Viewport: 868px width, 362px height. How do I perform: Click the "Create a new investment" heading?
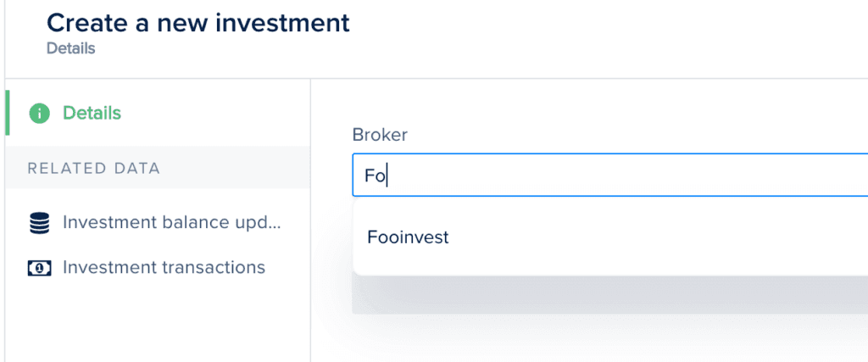(x=198, y=23)
